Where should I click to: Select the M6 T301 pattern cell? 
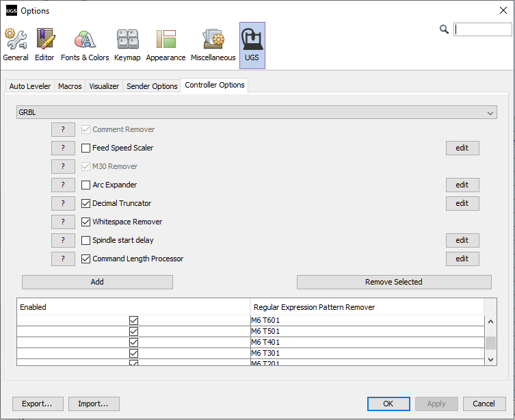click(x=367, y=354)
